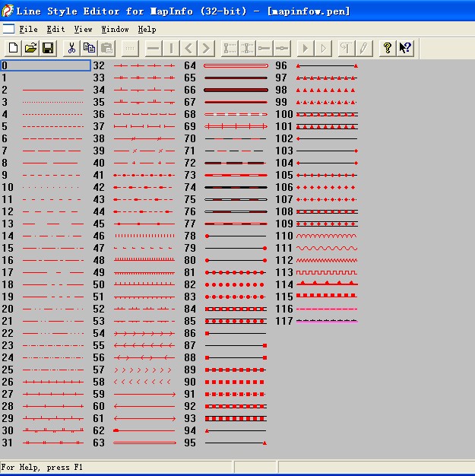Cut with the scissors icon

71,48
